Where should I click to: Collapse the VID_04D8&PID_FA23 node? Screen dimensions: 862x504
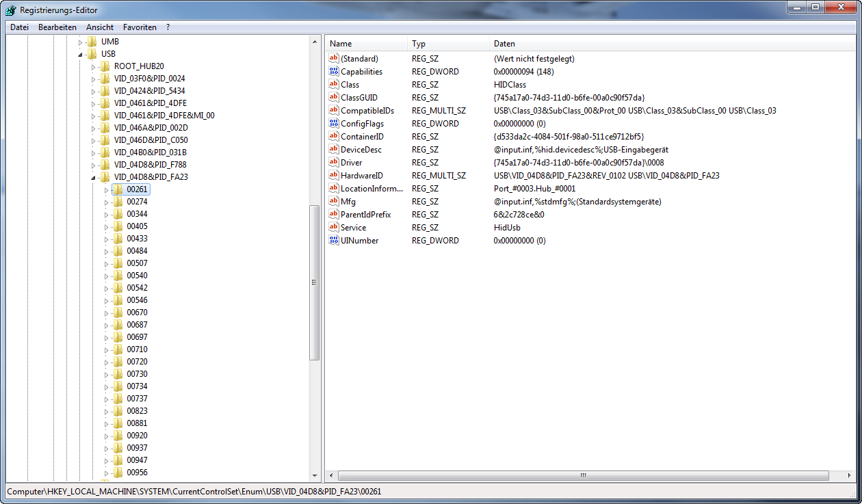coord(93,178)
